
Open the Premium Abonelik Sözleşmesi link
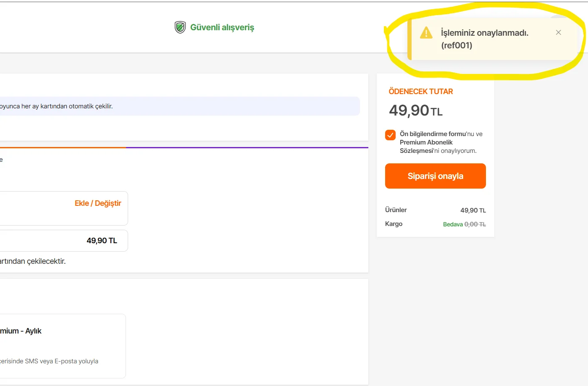click(426, 147)
